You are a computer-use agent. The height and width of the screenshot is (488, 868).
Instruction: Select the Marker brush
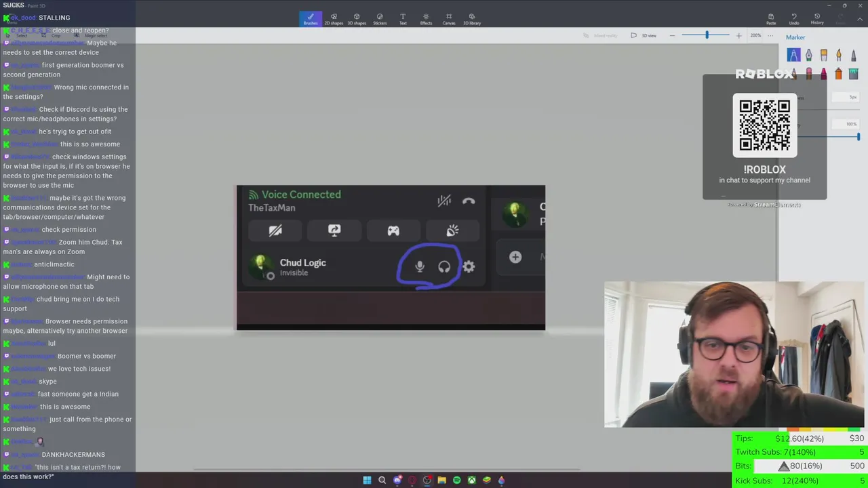click(793, 55)
